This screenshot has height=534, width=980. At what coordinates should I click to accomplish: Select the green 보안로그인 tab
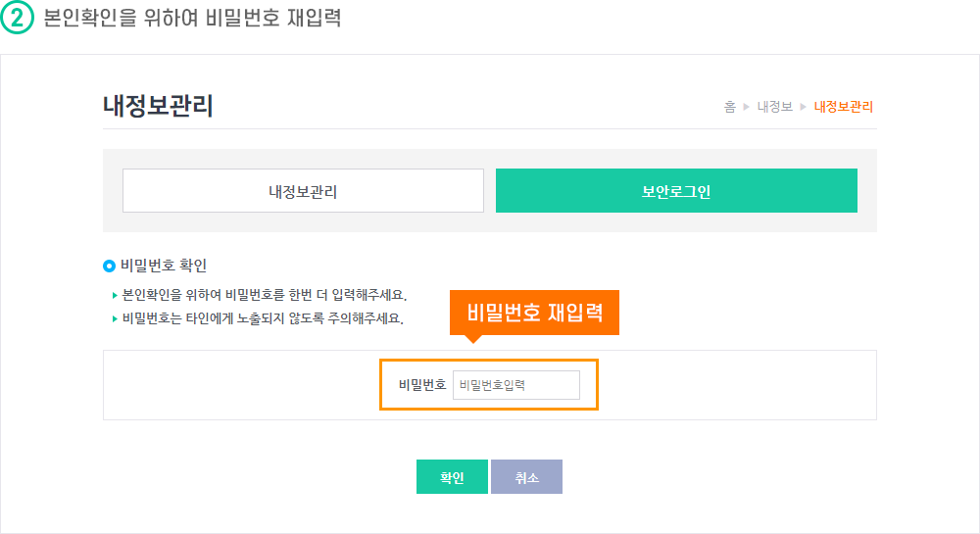point(676,190)
